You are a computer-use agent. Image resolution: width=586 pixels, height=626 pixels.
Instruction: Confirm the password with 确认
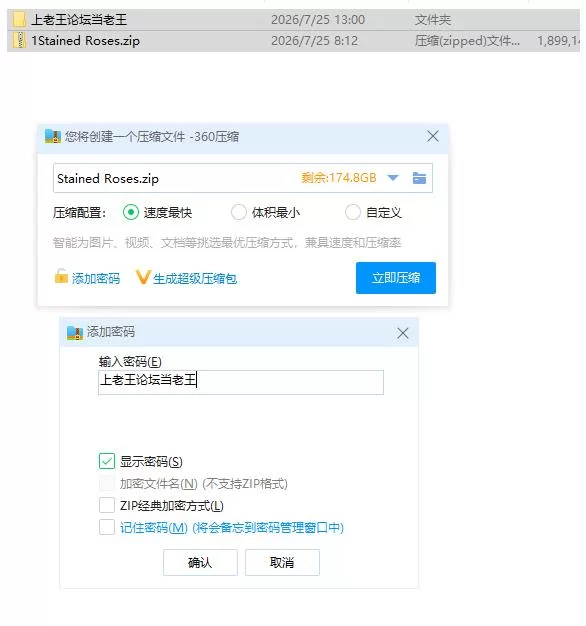tap(200, 563)
